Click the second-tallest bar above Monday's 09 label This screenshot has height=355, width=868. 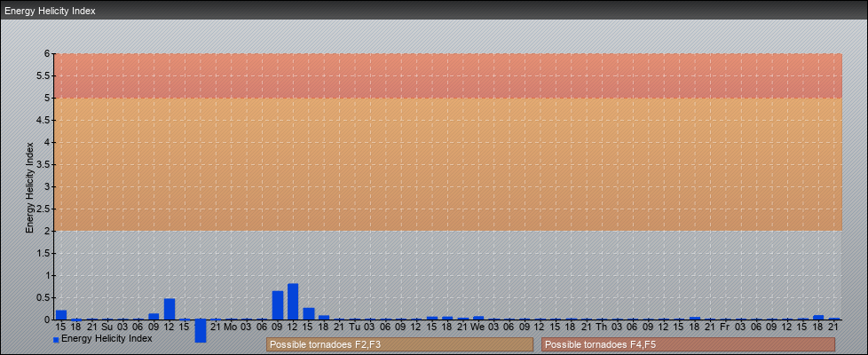pyautogui.click(x=277, y=305)
